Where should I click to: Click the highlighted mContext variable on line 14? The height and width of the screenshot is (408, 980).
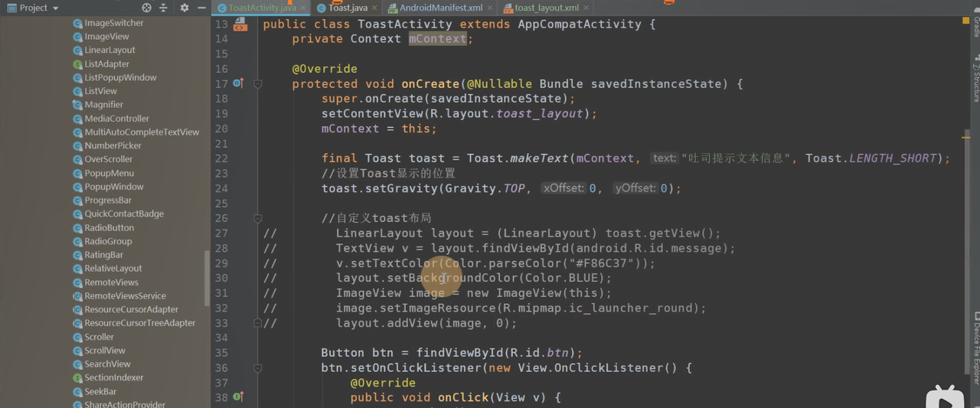tap(437, 39)
